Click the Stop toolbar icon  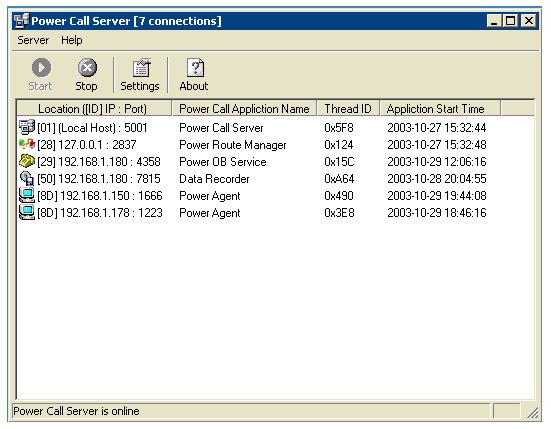click(87, 67)
